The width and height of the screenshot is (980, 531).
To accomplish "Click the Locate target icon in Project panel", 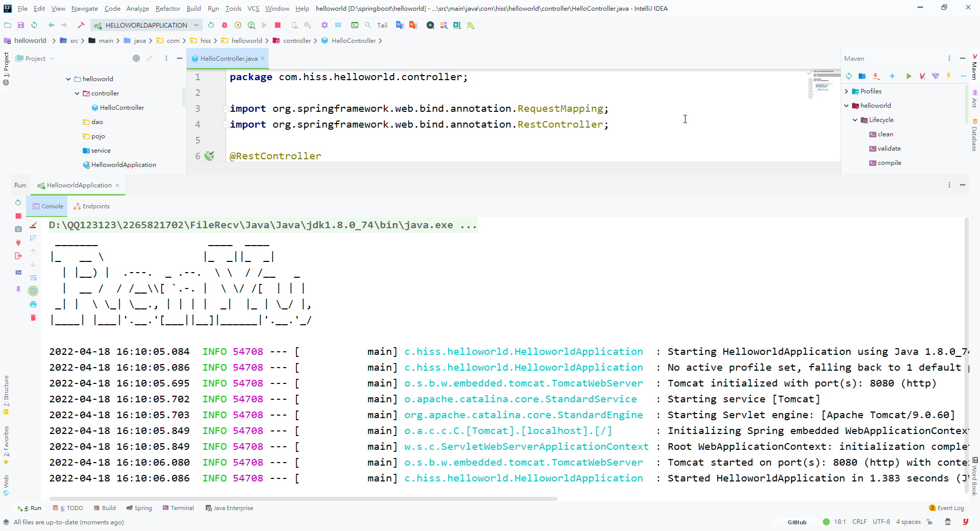I will (x=136, y=58).
